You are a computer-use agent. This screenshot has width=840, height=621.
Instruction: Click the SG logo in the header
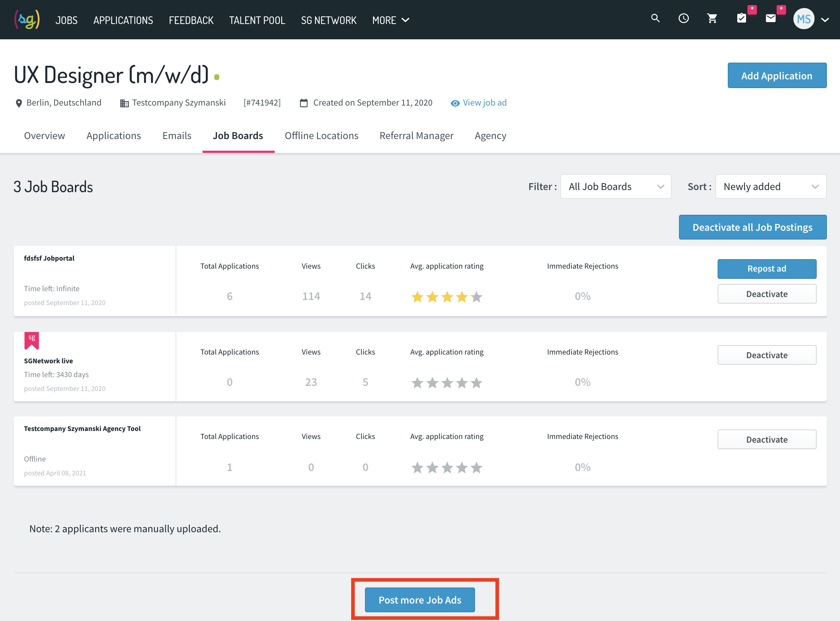click(27, 20)
